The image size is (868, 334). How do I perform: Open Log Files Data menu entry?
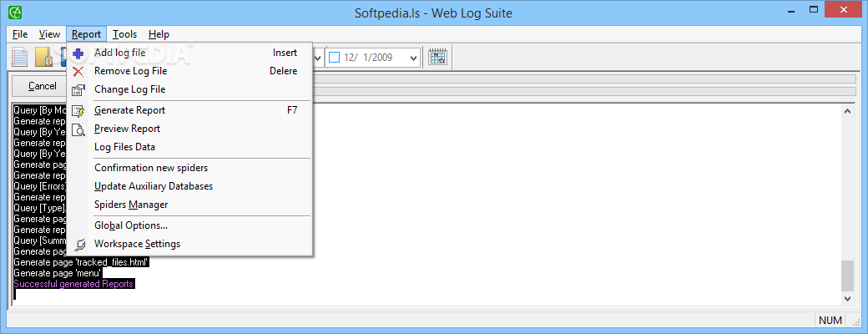click(190, 147)
